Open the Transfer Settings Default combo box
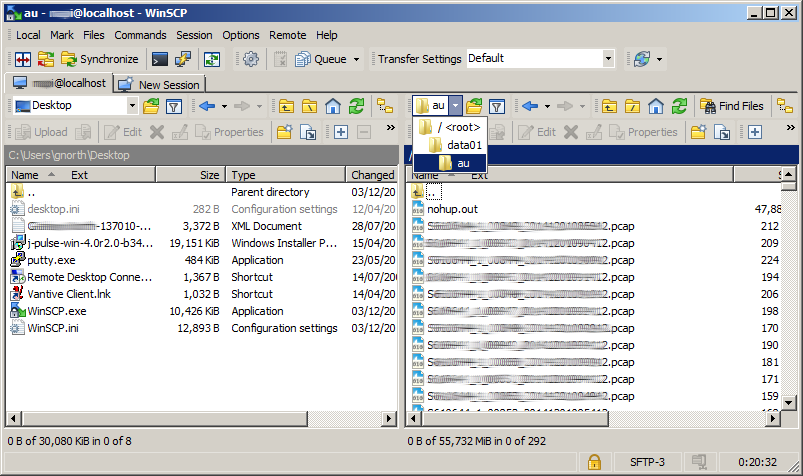Screen dimensions: 803x476 click(x=540, y=58)
